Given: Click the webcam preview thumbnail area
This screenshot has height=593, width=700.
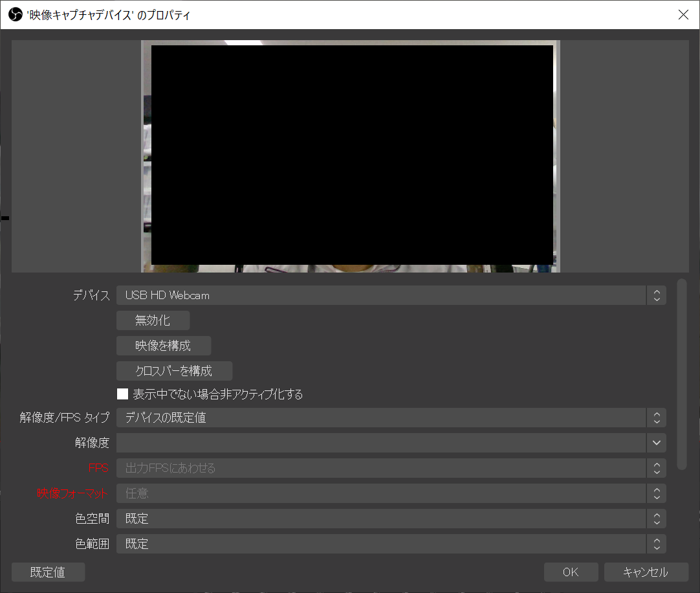Looking at the screenshot, I should coord(350,155).
